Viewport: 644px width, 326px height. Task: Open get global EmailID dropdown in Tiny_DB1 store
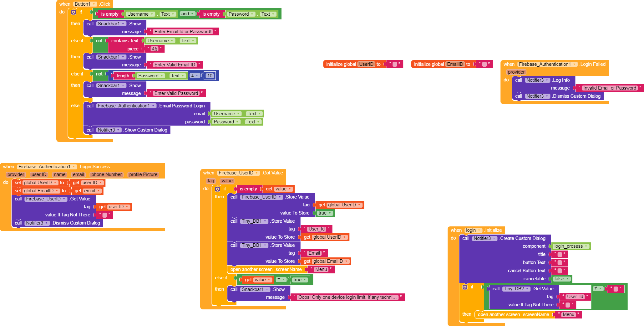pos(331,261)
